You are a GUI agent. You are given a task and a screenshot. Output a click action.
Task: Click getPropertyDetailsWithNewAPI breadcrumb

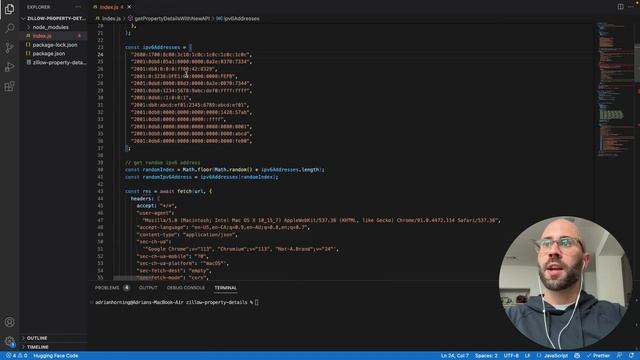[x=172, y=18]
